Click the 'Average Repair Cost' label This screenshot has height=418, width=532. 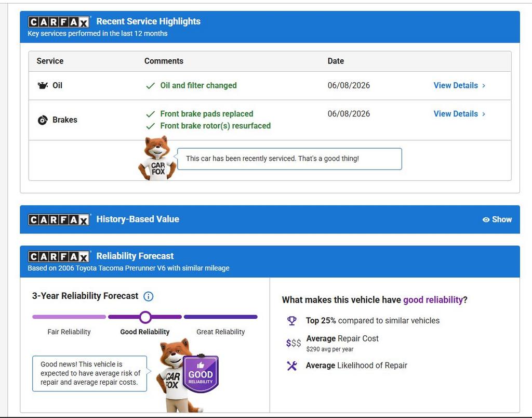click(342, 338)
